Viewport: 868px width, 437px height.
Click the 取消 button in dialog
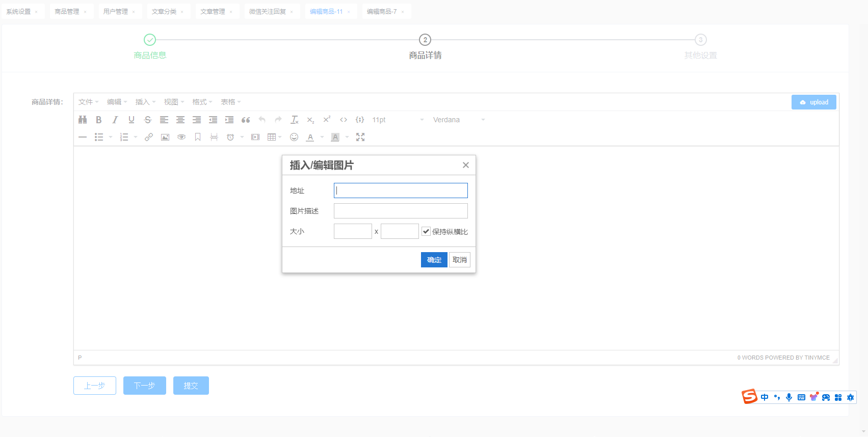click(x=460, y=260)
